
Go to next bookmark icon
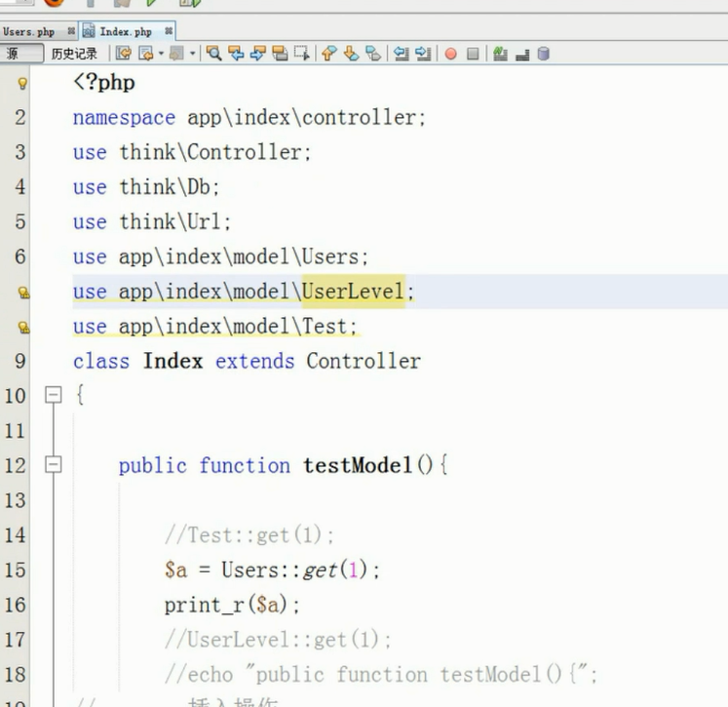[351, 54]
